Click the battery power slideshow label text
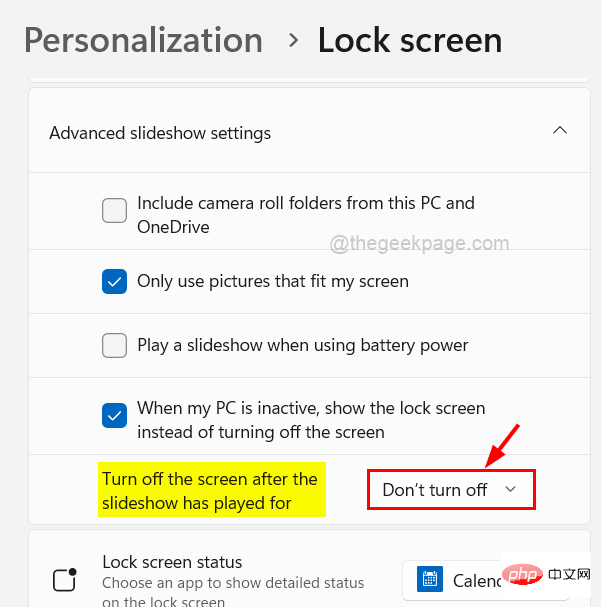Viewport: 601px width, 607px height. click(x=302, y=346)
